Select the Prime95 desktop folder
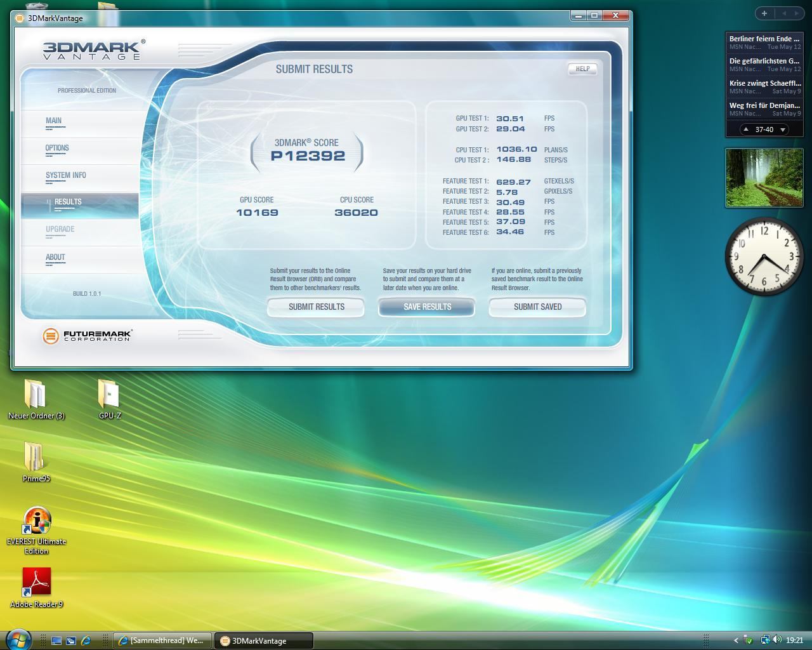 pyautogui.click(x=36, y=463)
